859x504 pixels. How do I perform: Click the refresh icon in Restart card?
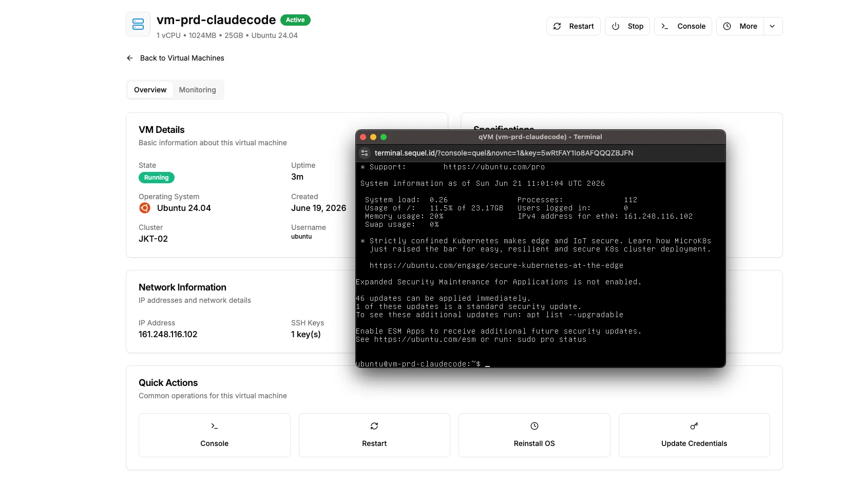[x=374, y=426]
